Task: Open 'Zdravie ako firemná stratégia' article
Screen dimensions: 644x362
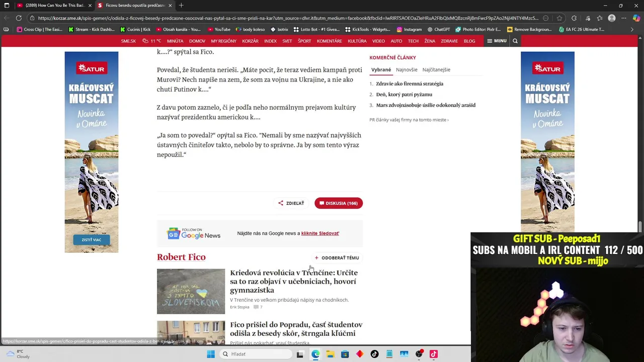Action: 410,83
